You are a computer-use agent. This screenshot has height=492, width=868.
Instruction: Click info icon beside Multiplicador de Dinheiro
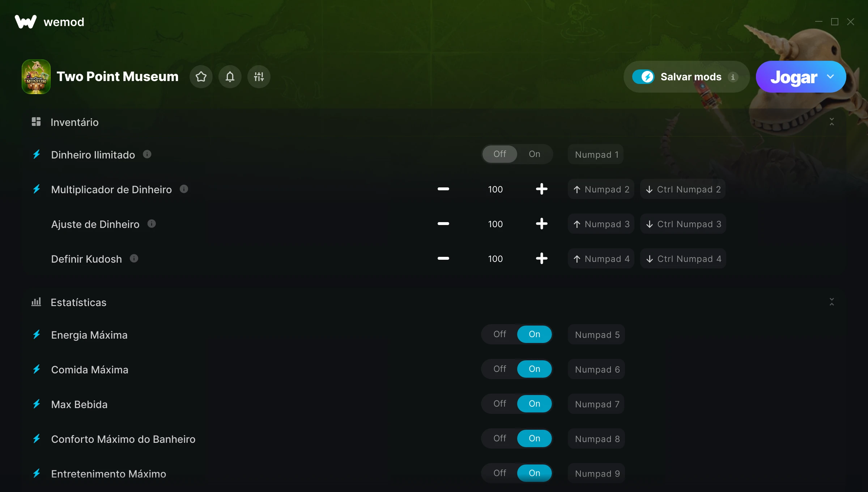pyautogui.click(x=184, y=189)
